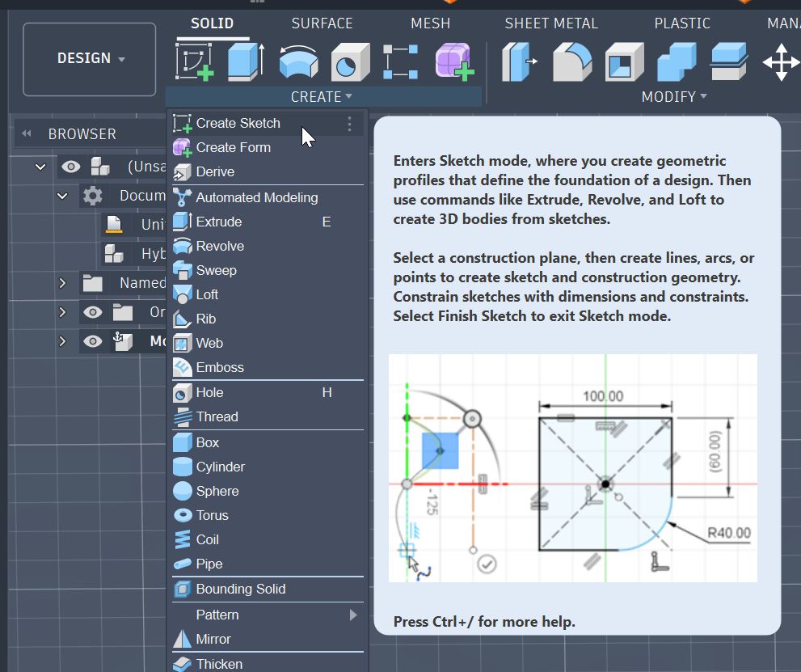Select the Fillet tool in the Modify section
801x672 pixels.
(571, 61)
